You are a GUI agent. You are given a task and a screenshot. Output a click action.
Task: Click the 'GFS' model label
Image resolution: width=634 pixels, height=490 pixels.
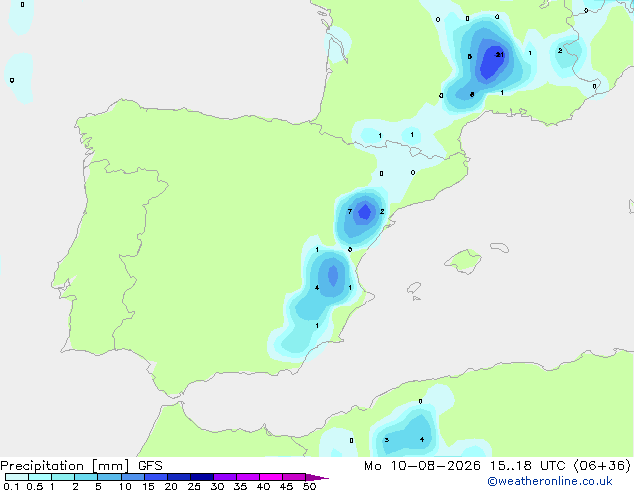pyautogui.click(x=150, y=466)
